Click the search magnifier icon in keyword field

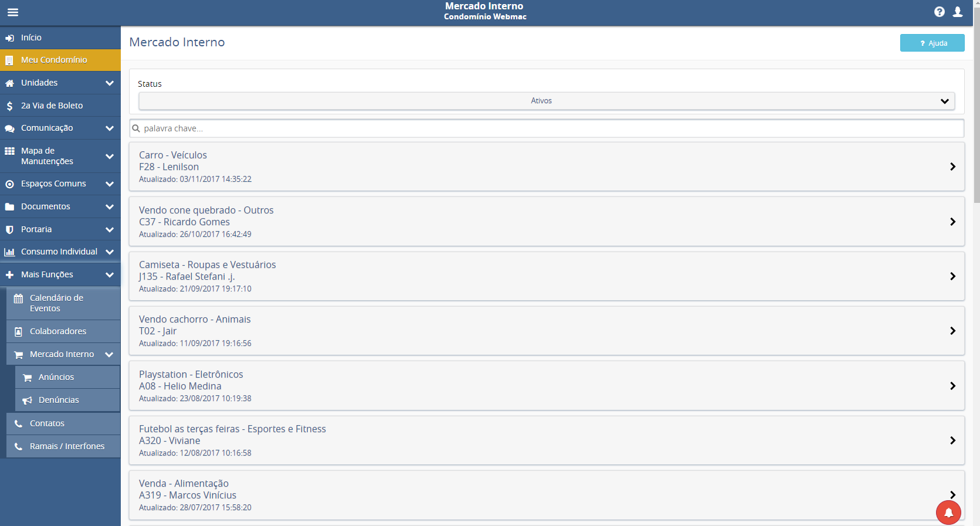(136, 128)
